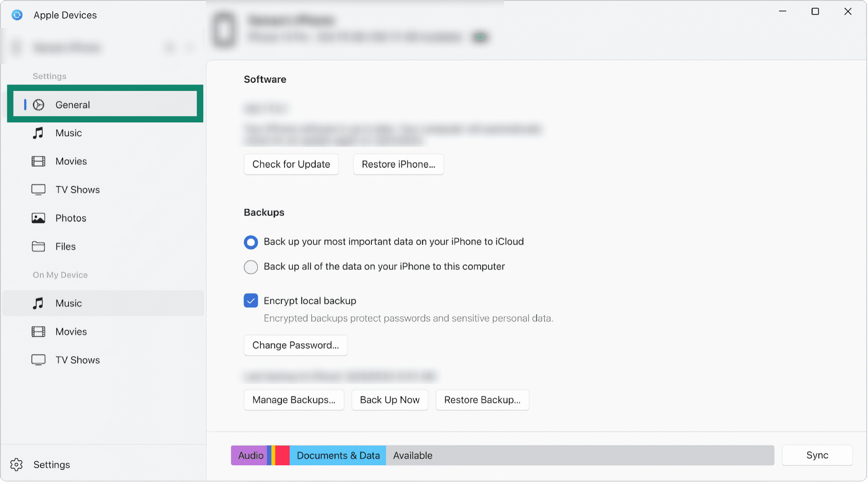Click the Software section heading
The width and height of the screenshot is (868, 484).
(x=265, y=79)
